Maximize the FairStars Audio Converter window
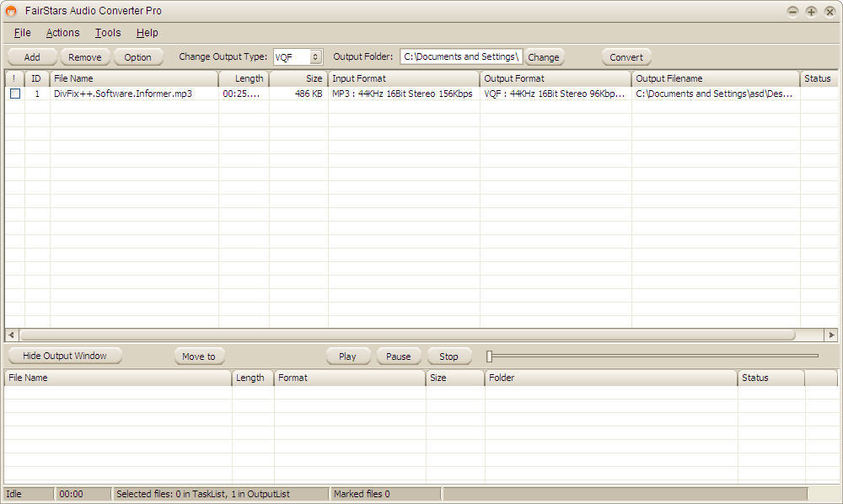This screenshot has height=504, width=843. tap(811, 11)
